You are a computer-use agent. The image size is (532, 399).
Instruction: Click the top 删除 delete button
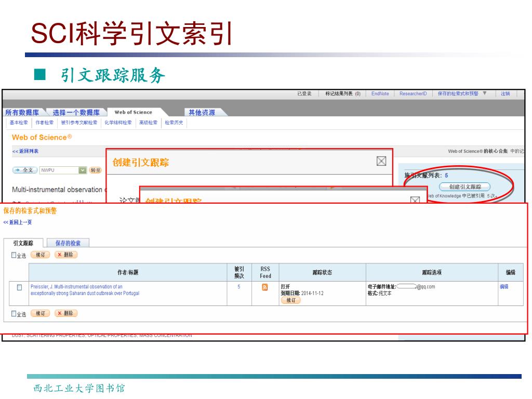tap(66, 255)
